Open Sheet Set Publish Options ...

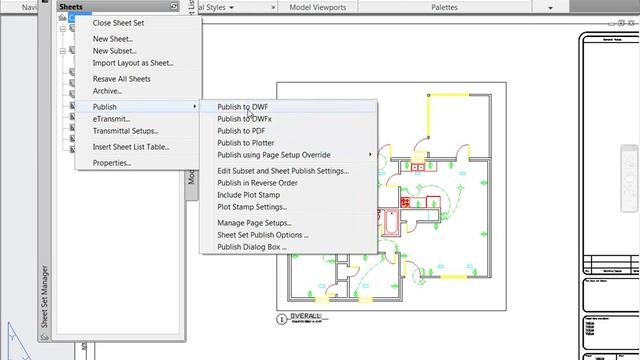coord(263,235)
